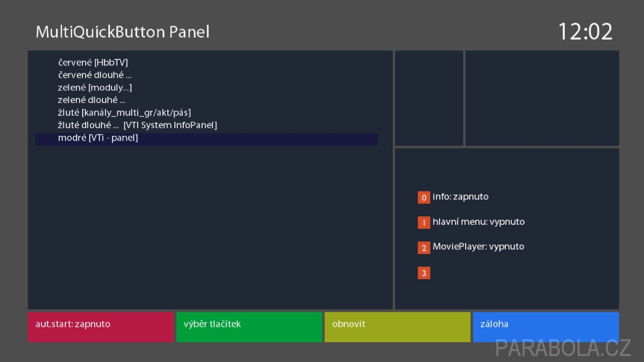Toggle hlavní menu: vypnuto setting

point(479,222)
